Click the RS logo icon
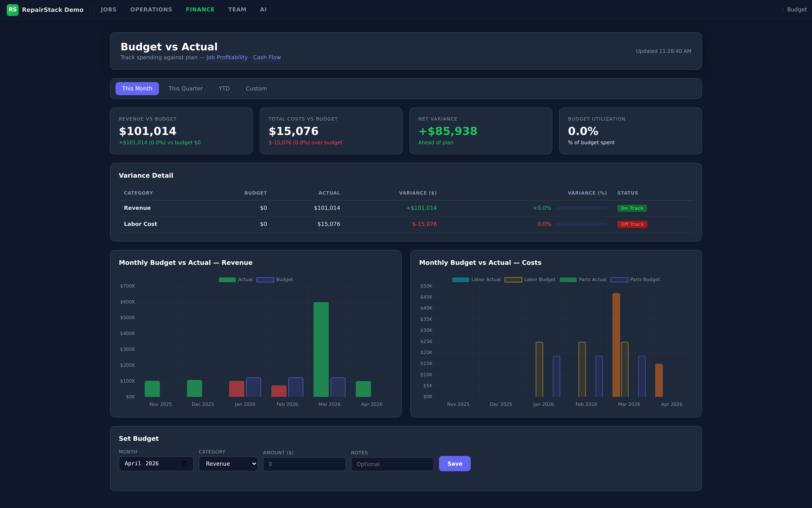This screenshot has height=508, width=812. pyautogui.click(x=12, y=10)
